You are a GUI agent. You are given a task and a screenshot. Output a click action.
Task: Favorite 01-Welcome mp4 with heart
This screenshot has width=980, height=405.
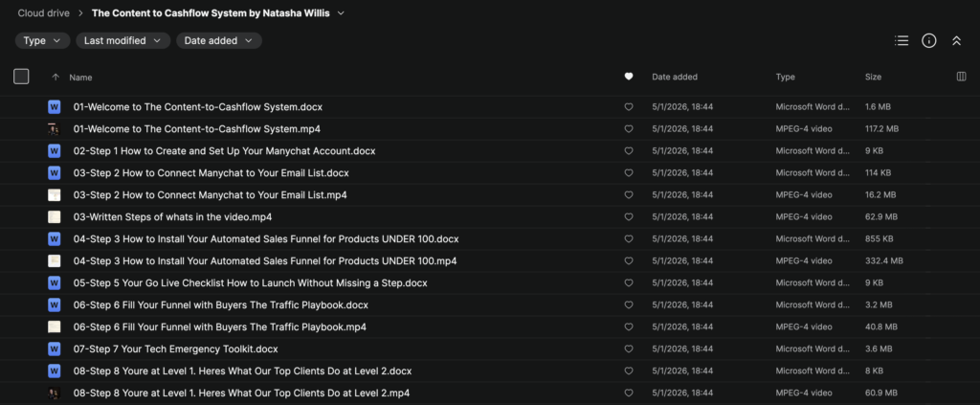coord(629,128)
